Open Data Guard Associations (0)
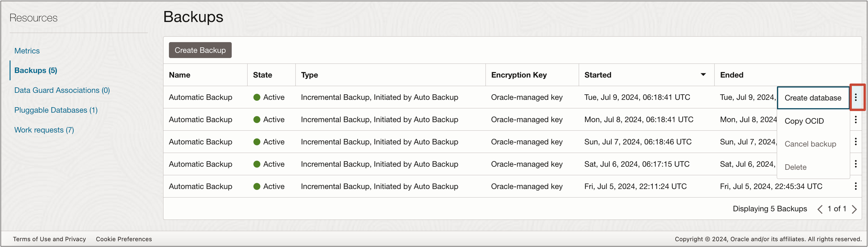Screen dimensions: 868x247 [x=62, y=90]
